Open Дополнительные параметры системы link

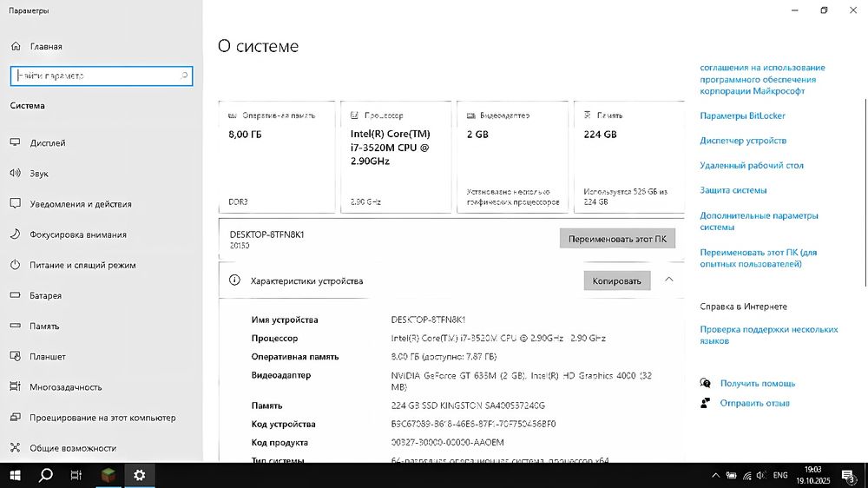point(759,221)
